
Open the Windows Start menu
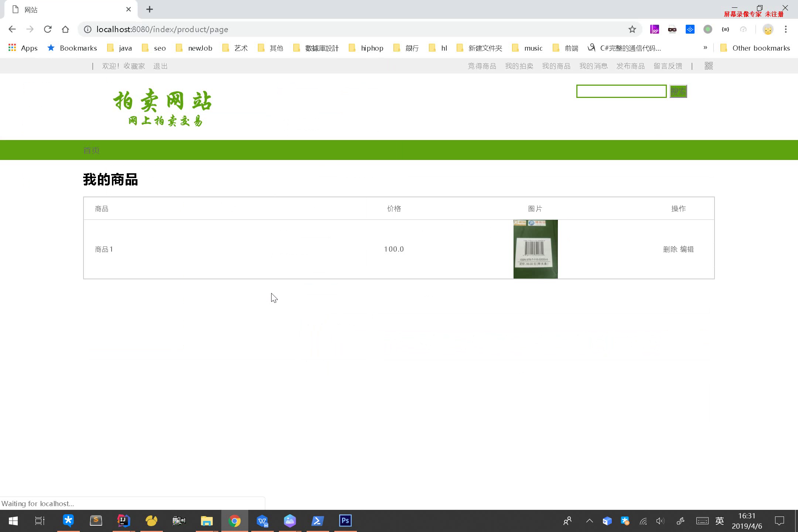click(x=13, y=521)
